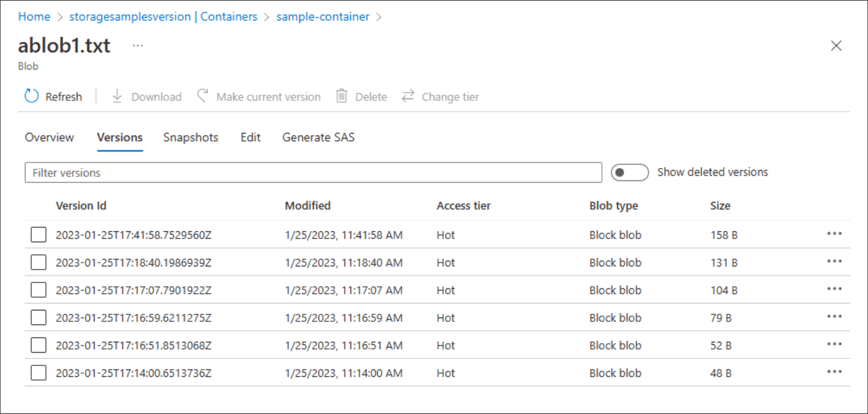The width and height of the screenshot is (868, 414).
Task: Open more options for the 79 B version
Action: (834, 316)
